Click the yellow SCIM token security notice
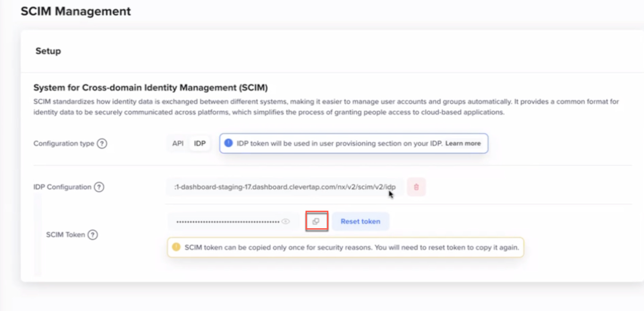This screenshot has height=311, width=644. coord(345,247)
